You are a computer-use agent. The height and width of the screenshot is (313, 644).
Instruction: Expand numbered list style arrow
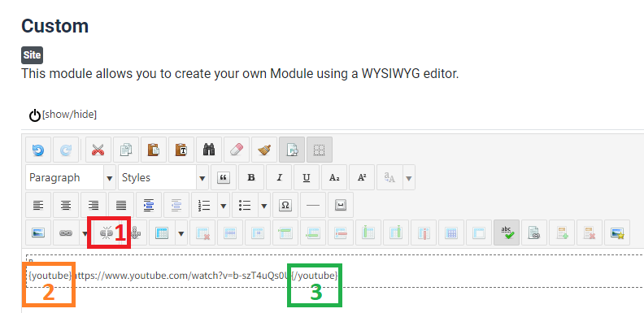pyautogui.click(x=224, y=206)
